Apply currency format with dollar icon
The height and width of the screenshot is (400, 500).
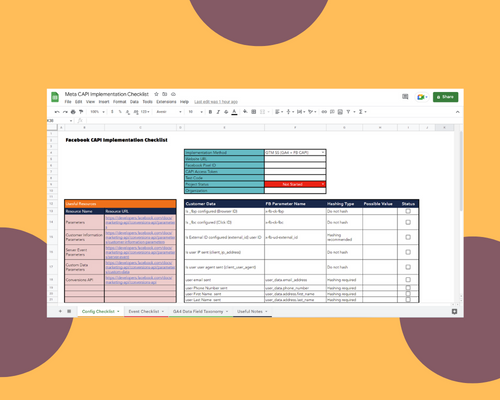(x=112, y=112)
